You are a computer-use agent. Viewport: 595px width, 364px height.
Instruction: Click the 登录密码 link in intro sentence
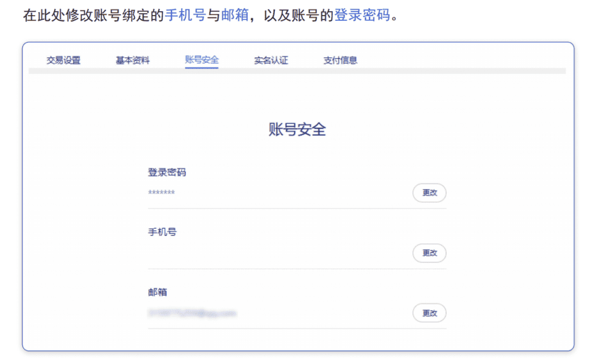(x=362, y=16)
